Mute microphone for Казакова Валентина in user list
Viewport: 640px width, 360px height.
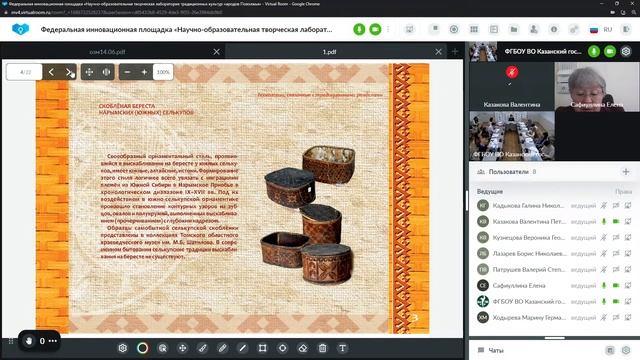(x=604, y=221)
